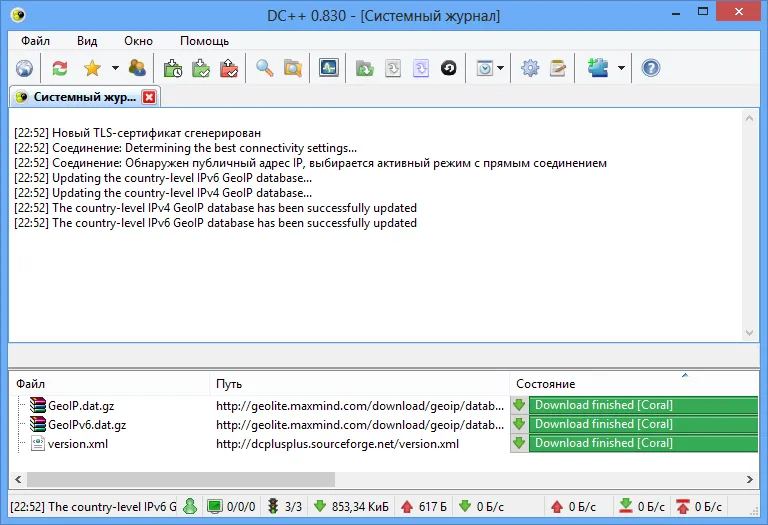Open Settings gear icon

[x=530, y=68]
